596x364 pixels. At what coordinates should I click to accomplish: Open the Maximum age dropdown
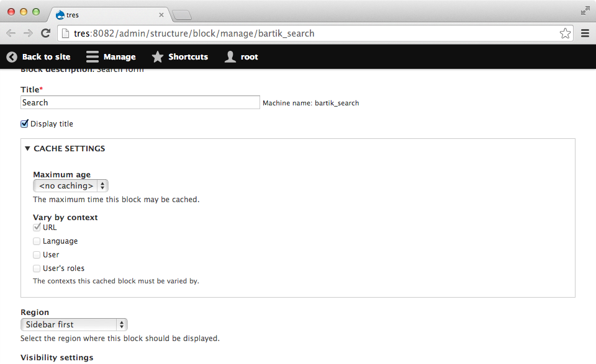tap(70, 185)
